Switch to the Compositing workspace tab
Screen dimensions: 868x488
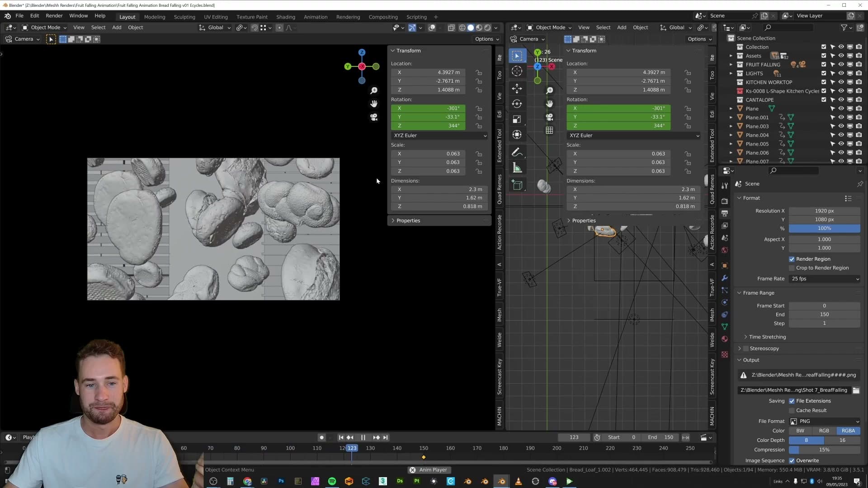click(x=383, y=17)
